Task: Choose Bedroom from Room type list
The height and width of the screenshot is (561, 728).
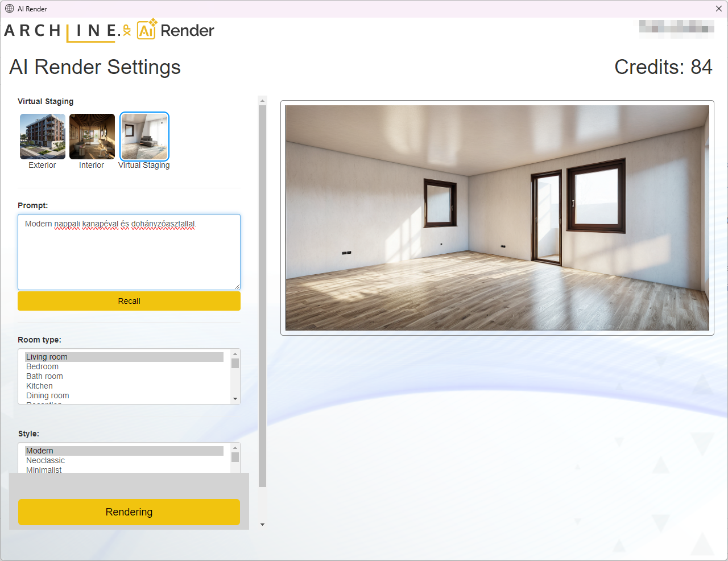Action: tap(42, 366)
